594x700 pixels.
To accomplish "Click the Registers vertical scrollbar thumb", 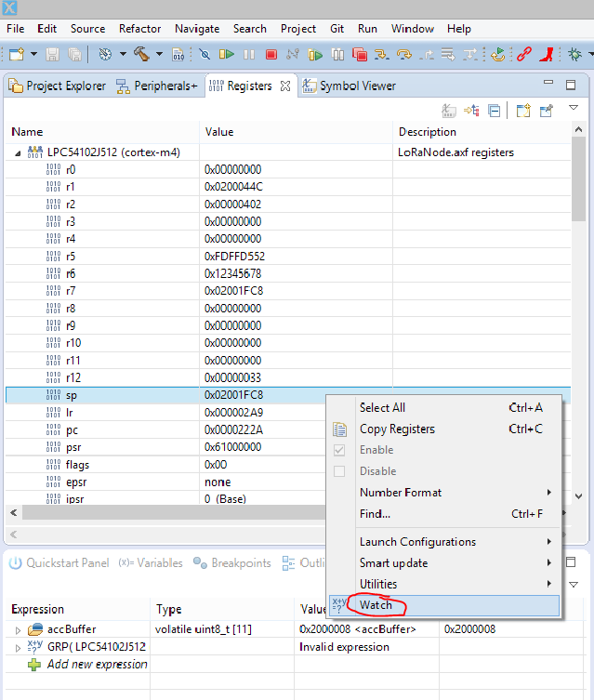I will pyautogui.click(x=579, y=178).
